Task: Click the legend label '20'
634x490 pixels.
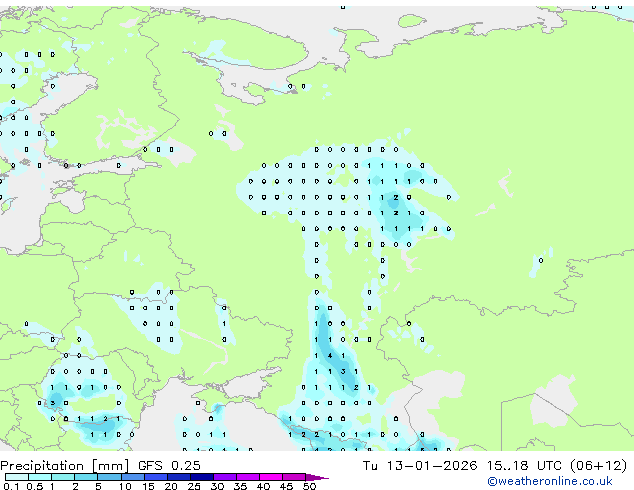Action: (171, 486)
